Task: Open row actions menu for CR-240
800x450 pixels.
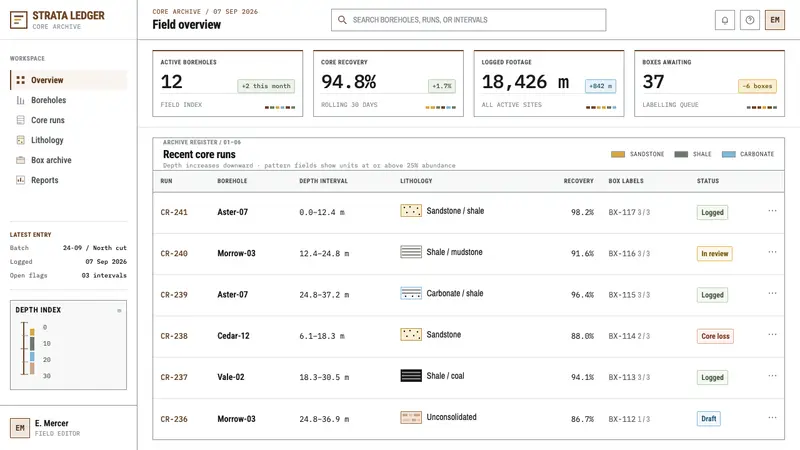Action: coord(772,252)
